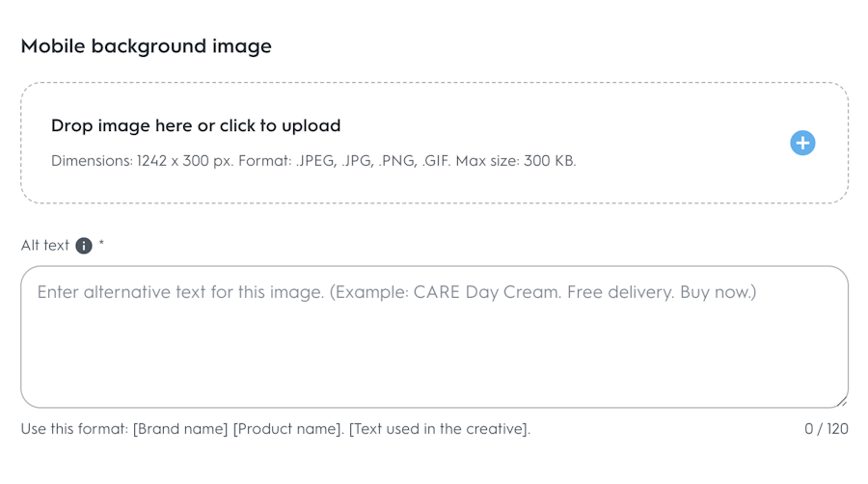868x484 pixels.
Task: Click the 0 / 120 character counter
Action: click(x=827, y=428)
